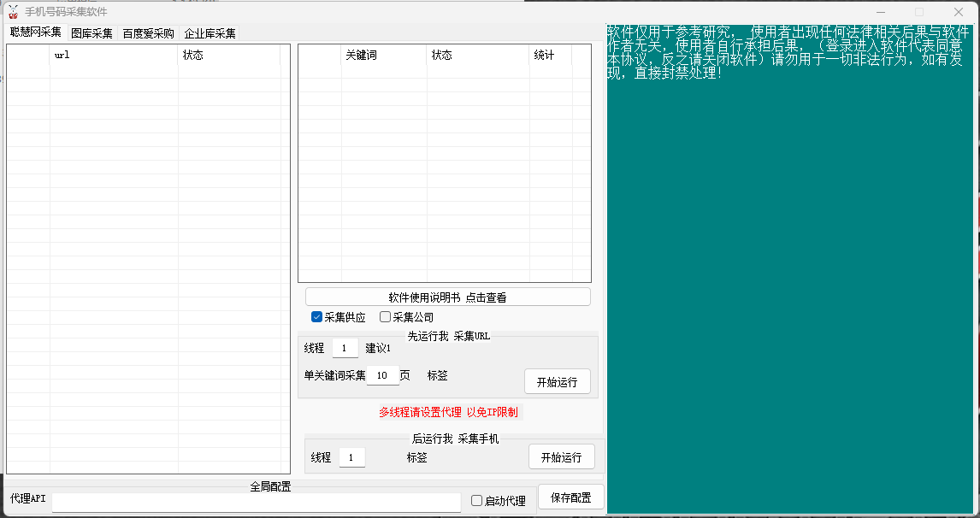Click the 关键词 column header

383,56
